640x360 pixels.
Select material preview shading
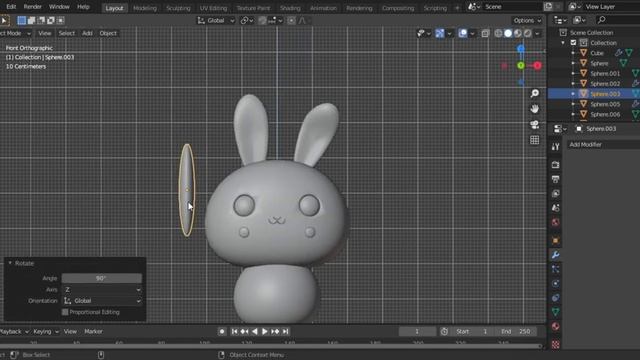tap(518, 33)
